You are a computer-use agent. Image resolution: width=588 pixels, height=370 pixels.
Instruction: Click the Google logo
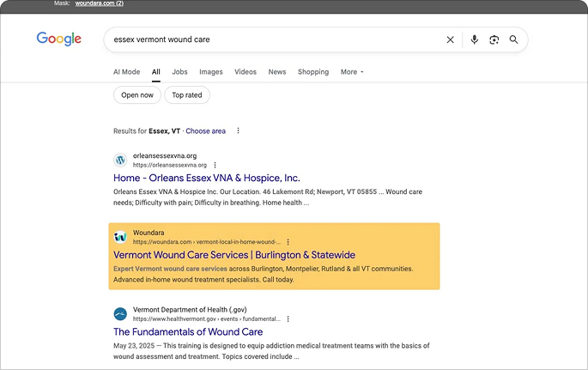[x=59, y=39]
